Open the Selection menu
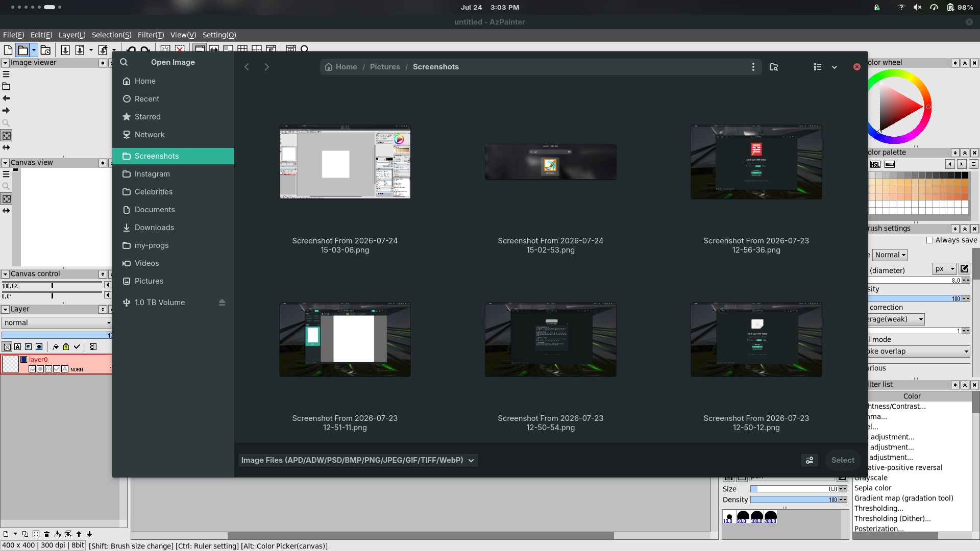Viewport: 980px width, 551px height. coord(112,35)
